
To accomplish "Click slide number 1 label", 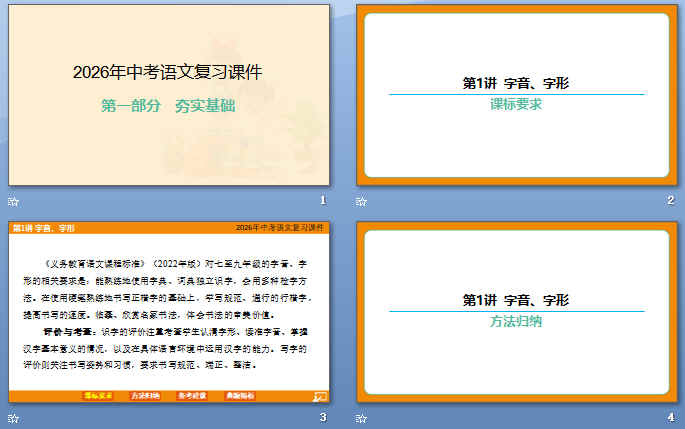I will [322, 202].
